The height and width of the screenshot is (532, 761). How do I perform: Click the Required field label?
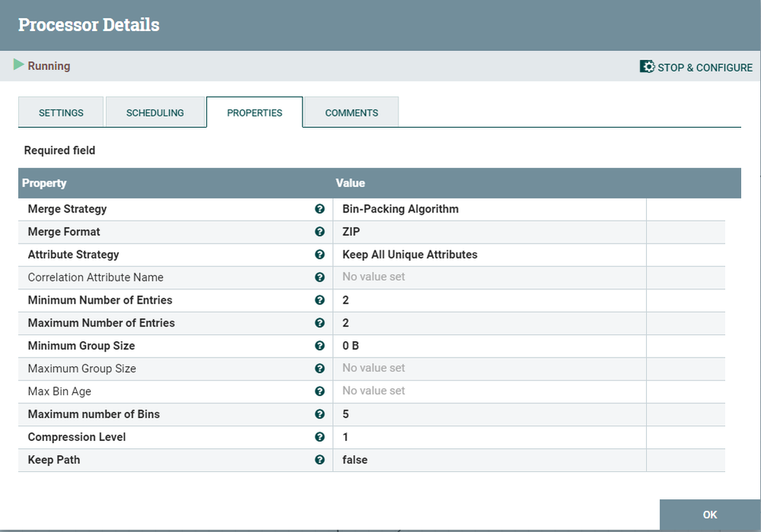pyautogui.click(x=59, y=151)
